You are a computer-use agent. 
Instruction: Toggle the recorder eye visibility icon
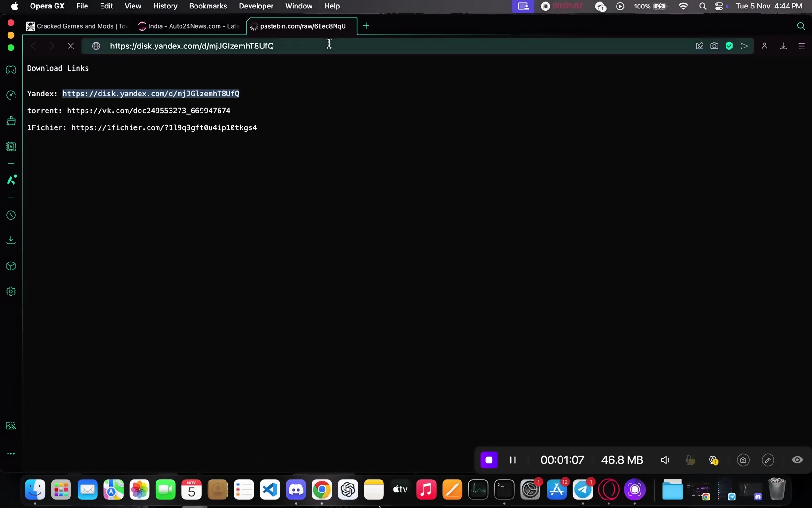[x=797, y=460]
